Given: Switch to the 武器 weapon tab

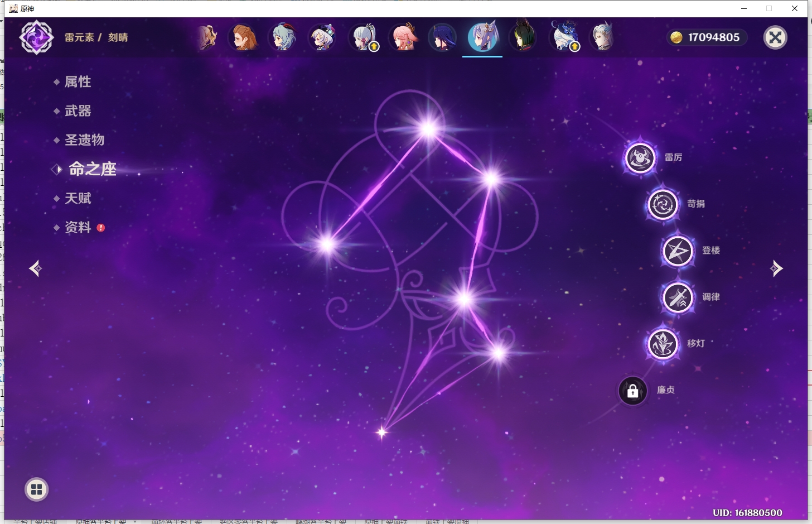Looking at the screenshot, I should pos(78,111).
